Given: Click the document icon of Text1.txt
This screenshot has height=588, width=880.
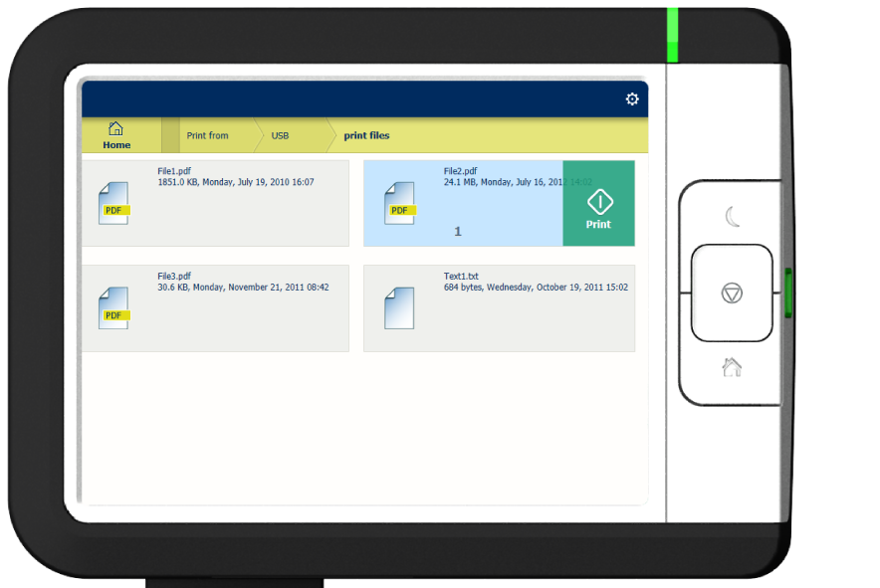Looking at the screenshot, I should pos(399,308).
